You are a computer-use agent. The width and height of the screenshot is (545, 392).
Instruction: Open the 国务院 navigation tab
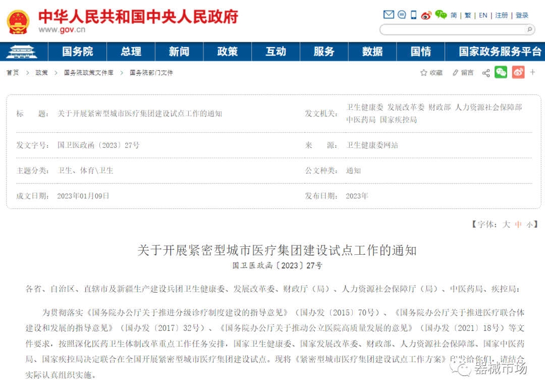pyautogui.click(x=77, y=51)
